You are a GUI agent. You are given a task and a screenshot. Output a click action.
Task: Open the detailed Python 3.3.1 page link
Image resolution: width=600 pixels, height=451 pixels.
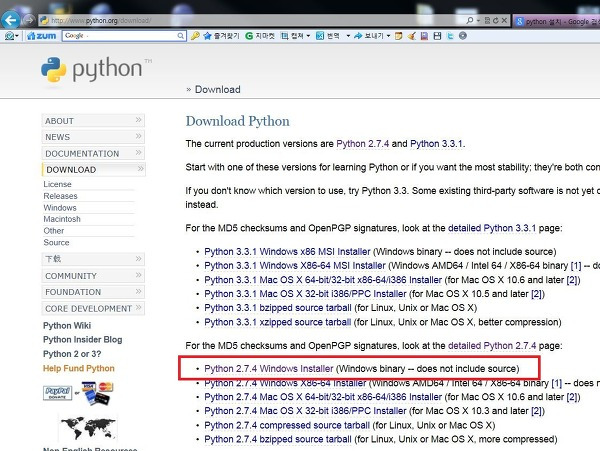point(492,228)
